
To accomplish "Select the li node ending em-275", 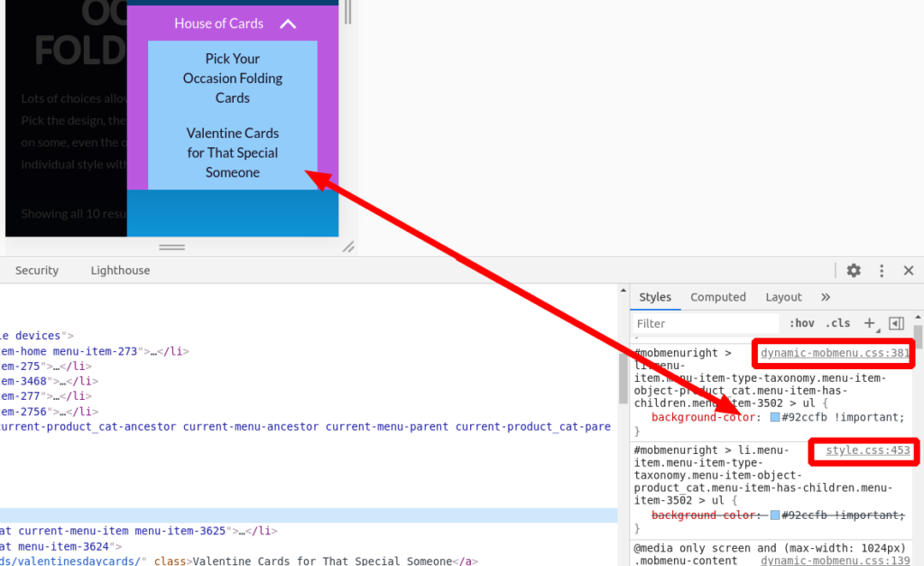I will (x=46, y=367).
